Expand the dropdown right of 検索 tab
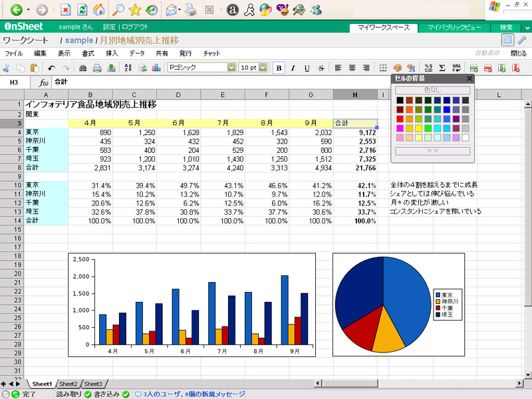Viewport: 532px width, 399px height. 527,28
